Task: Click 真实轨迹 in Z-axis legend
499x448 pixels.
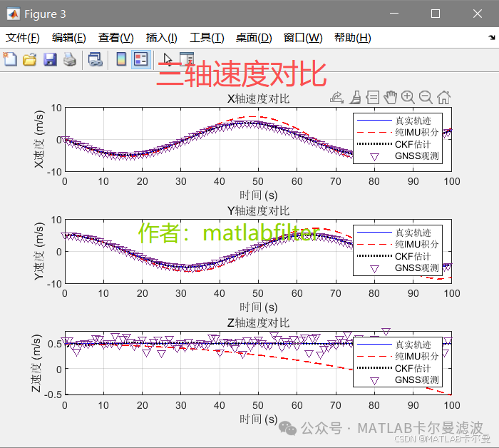Action: tap(413, 345)
